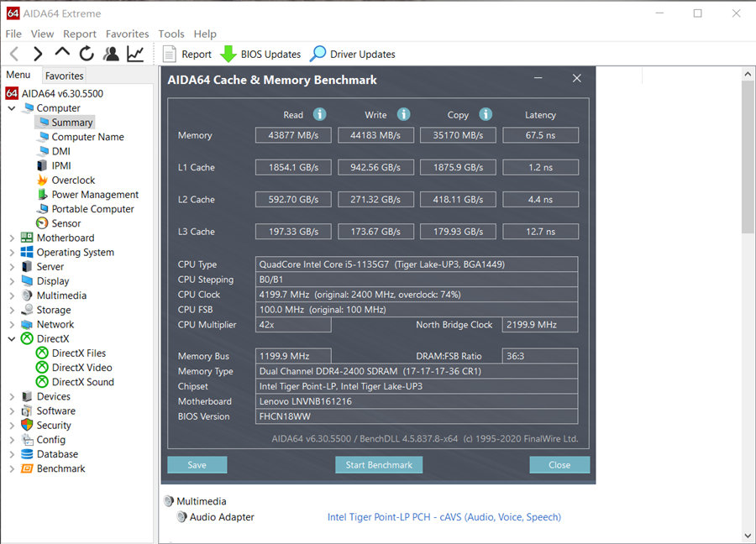Click the CPU Type value field
This screenshot has width=756, height=544.
coord(417,264)
